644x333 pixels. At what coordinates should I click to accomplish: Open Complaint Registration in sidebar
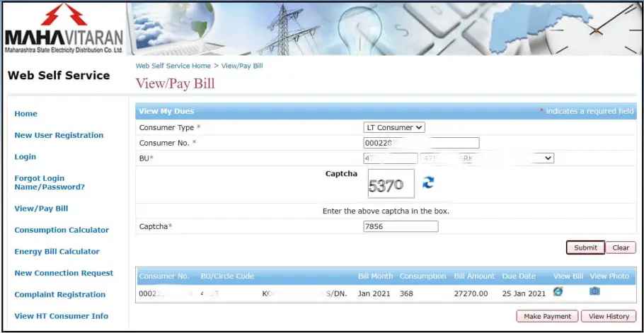(x=60, y=294)
